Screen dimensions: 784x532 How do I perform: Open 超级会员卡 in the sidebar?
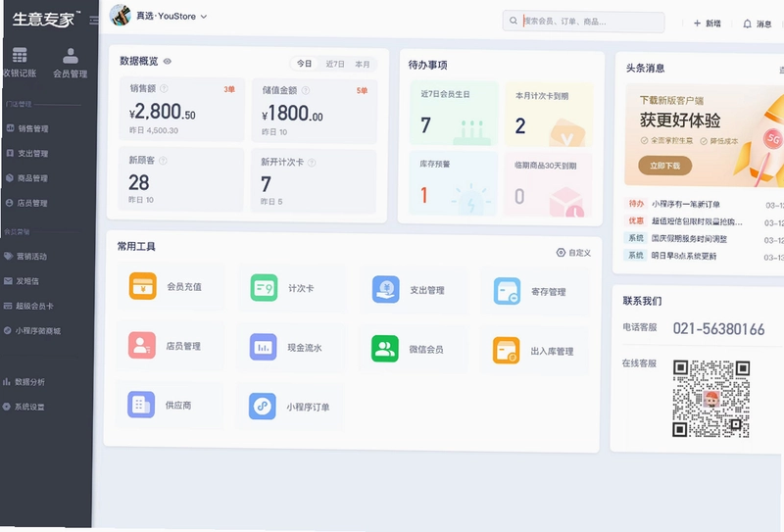point(28,306)
